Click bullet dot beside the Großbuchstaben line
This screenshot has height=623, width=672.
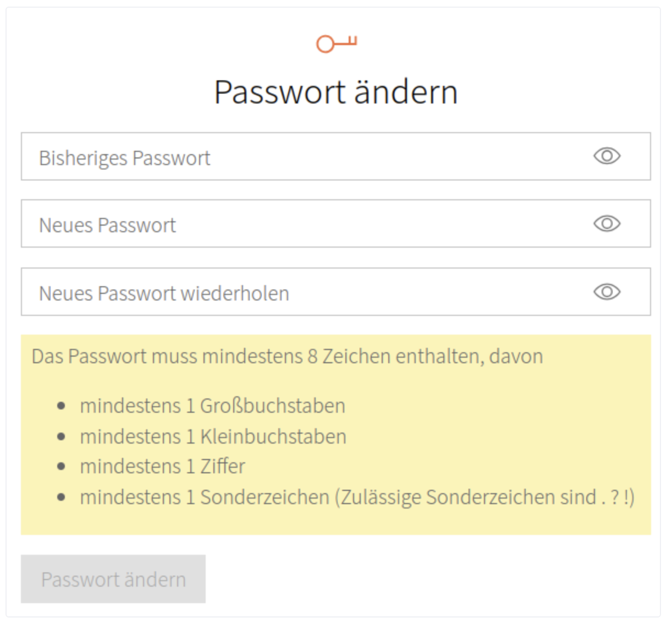tap(62, 407)
